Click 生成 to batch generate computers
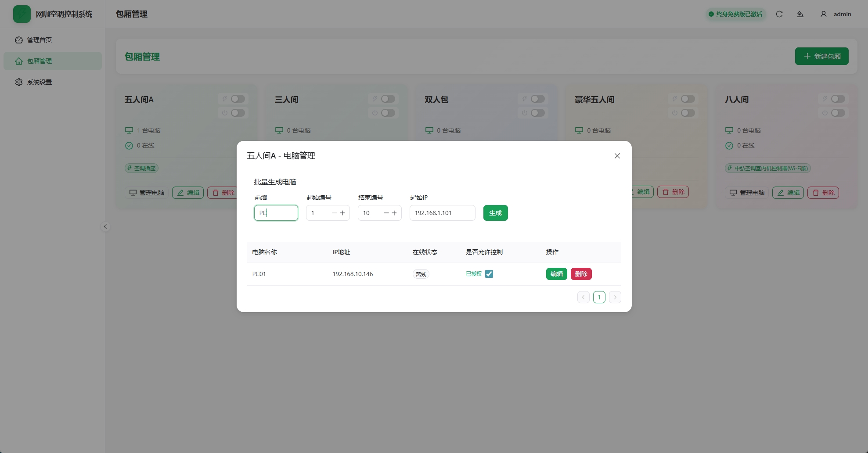868x453 pixels. [495, 213]
